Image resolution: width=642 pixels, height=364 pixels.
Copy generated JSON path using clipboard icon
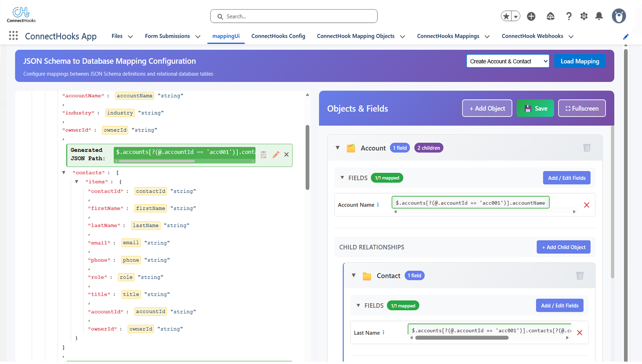tap(264, 155)
